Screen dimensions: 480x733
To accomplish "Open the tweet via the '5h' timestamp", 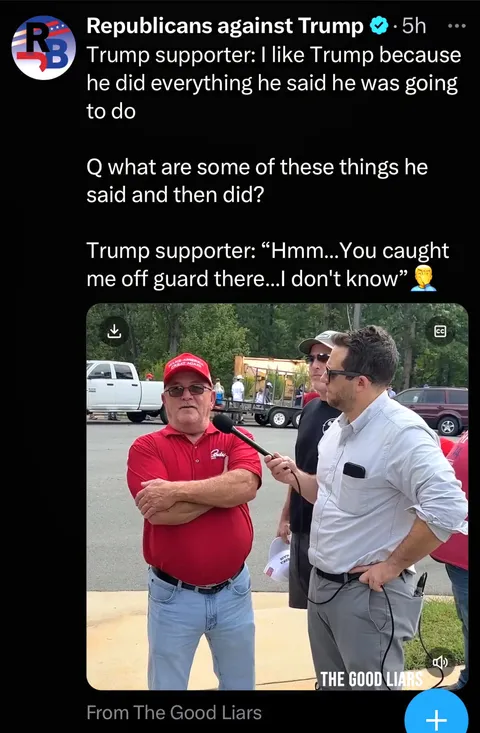I will pyautogui.click(x=414, y=26).
